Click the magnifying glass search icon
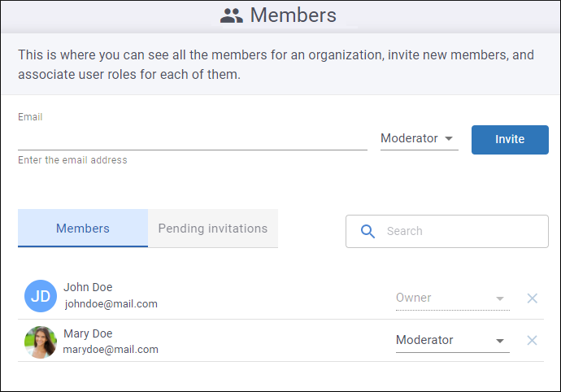Image resolution: width=561 pixels, height=392 pixels. [367, 231]
